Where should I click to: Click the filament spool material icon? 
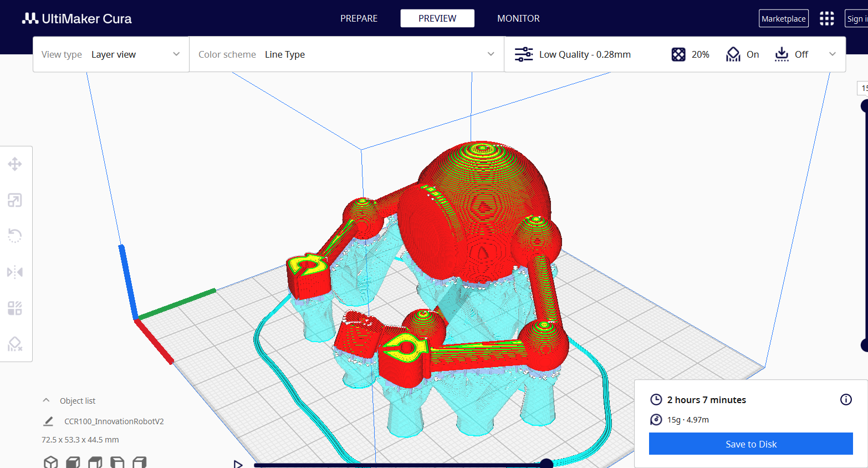tap(656, 420)
